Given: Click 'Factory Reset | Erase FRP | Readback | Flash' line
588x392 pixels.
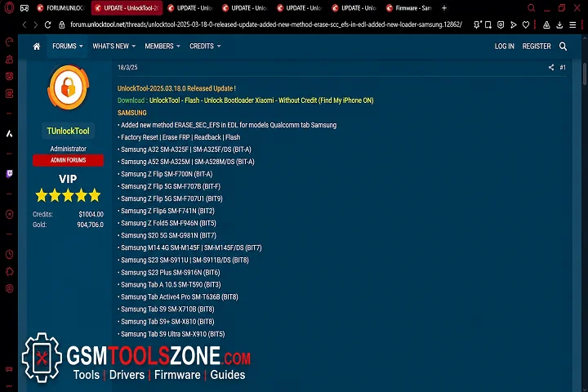Looking at the screenshot, I should pyautogui.click(x=180, y=137).
